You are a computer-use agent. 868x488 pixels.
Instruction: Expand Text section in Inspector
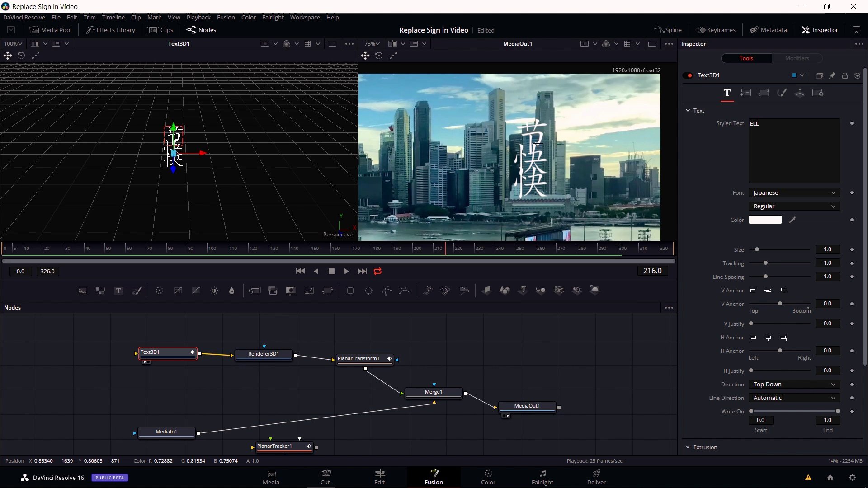(x=689, y=110)
